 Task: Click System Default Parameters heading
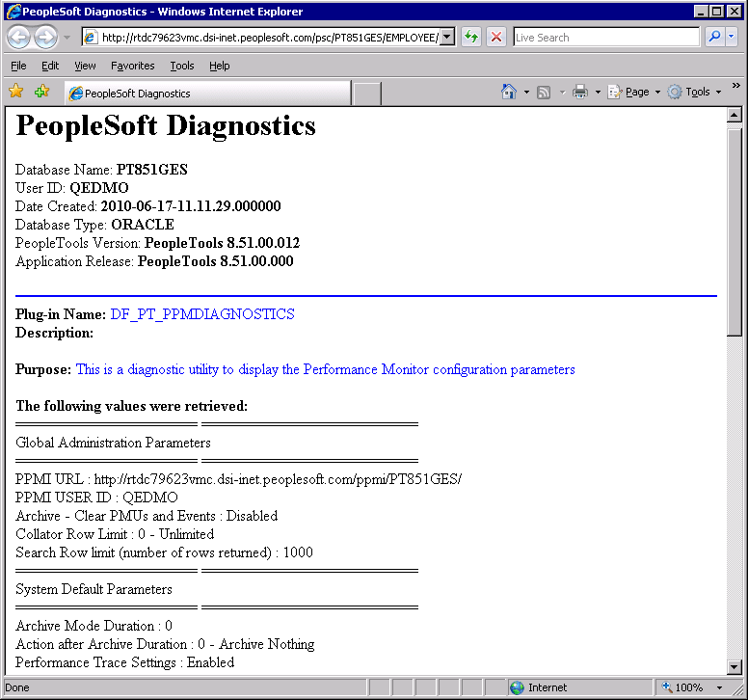(x=93, y=589)
